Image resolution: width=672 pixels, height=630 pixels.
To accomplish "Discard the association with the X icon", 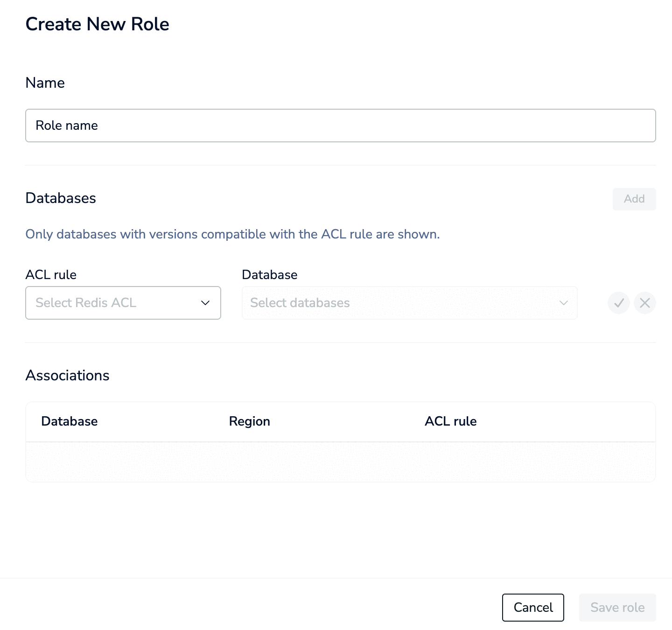I will pyautogui.click(x=645, y=303).
